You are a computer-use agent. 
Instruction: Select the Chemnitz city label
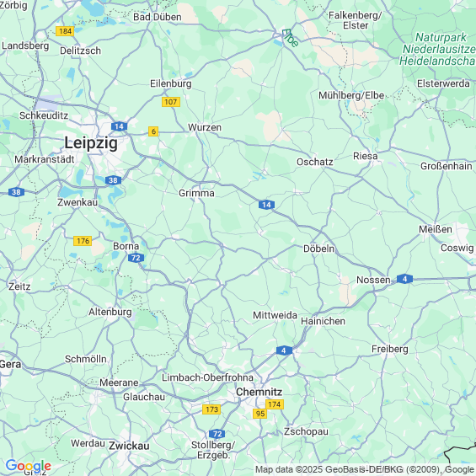[x=259, y=392]
